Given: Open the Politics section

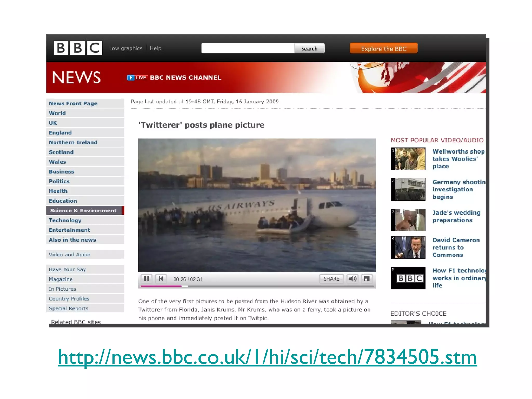Looking at the screenshot, I should (x=85, y=181).
